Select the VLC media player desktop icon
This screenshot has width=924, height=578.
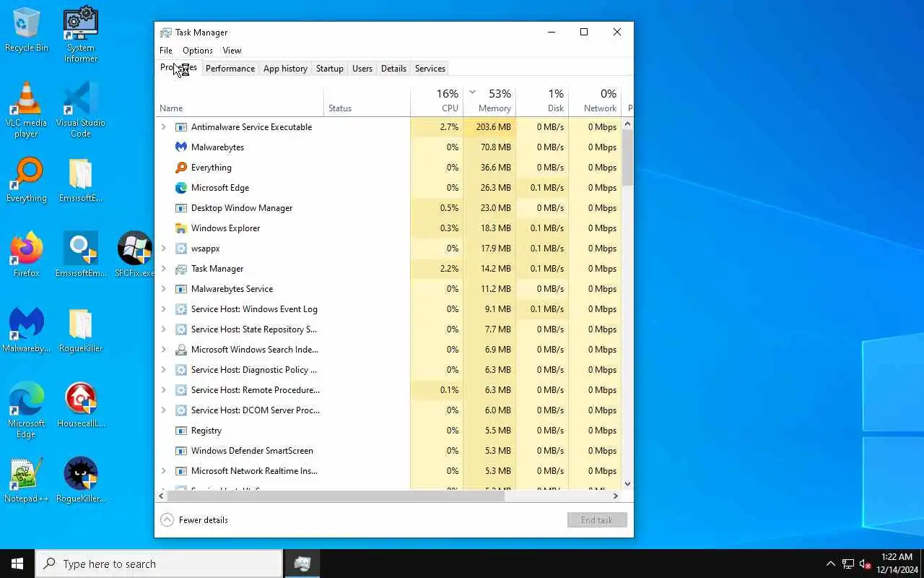tap(27, 110)
